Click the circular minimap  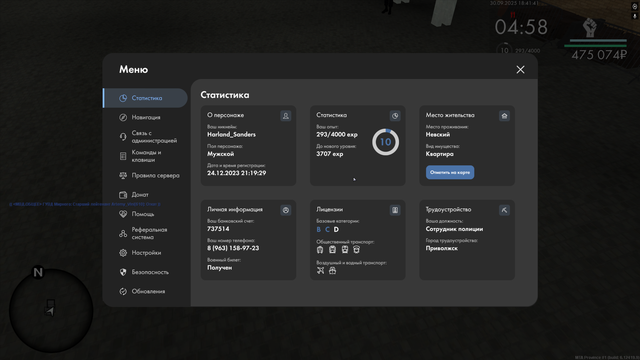coord(51,311)
